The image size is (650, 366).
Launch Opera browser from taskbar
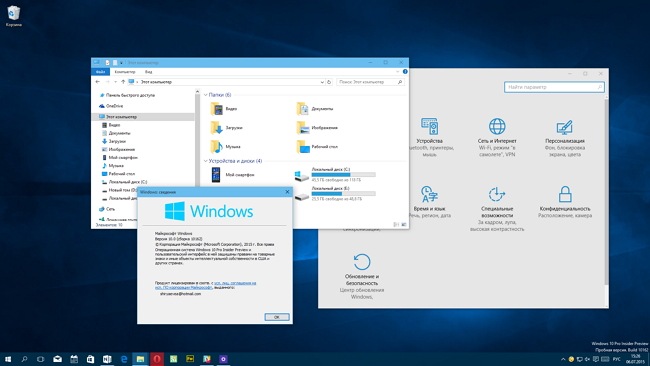pos(157,359)
